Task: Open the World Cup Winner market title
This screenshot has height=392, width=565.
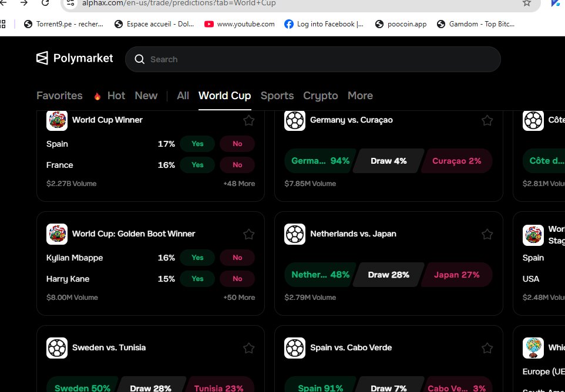Action: coord(107,120)
